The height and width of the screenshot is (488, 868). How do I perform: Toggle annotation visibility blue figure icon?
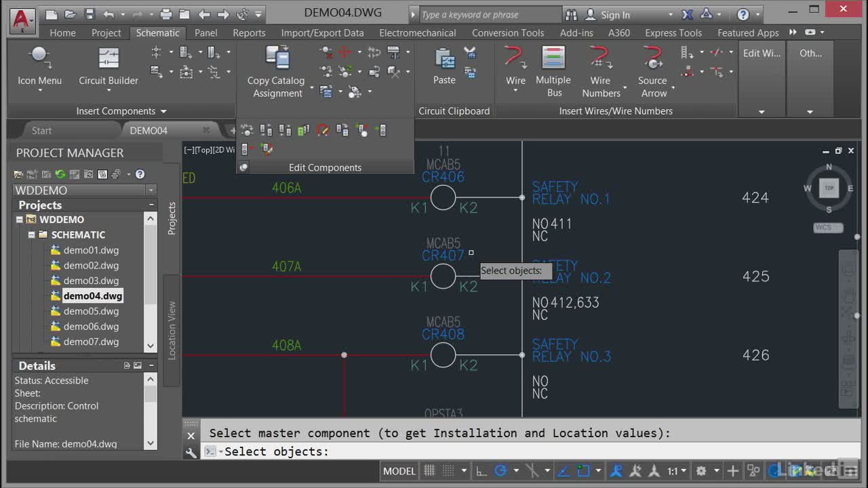(616, 470)
